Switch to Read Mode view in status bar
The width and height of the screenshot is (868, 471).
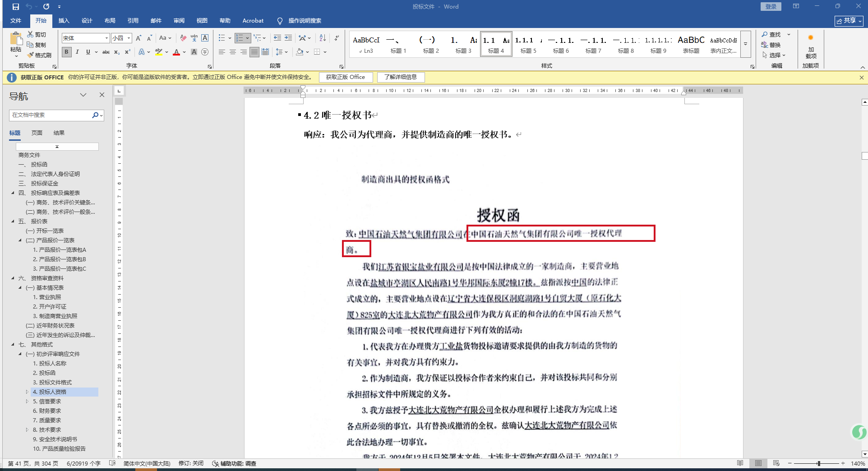[740, 463]
